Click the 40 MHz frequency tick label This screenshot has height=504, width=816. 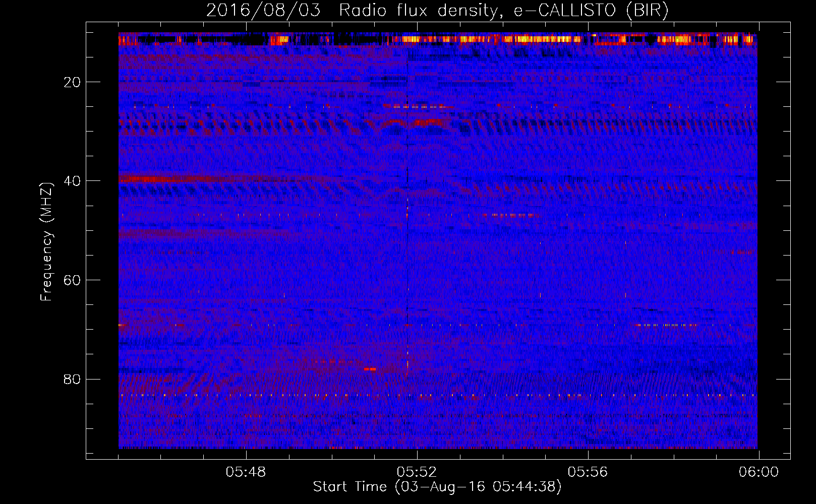pyautogui.click(x=73, y=181)
